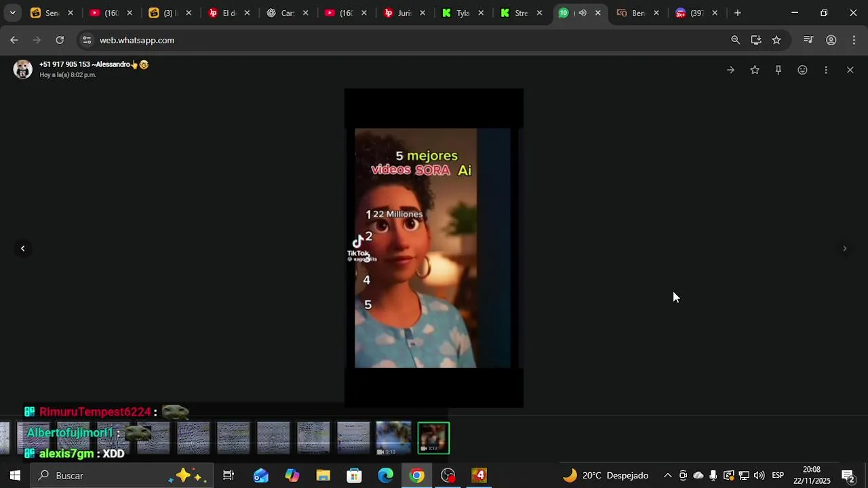Star this WhatsApp media message

(755, 70)
